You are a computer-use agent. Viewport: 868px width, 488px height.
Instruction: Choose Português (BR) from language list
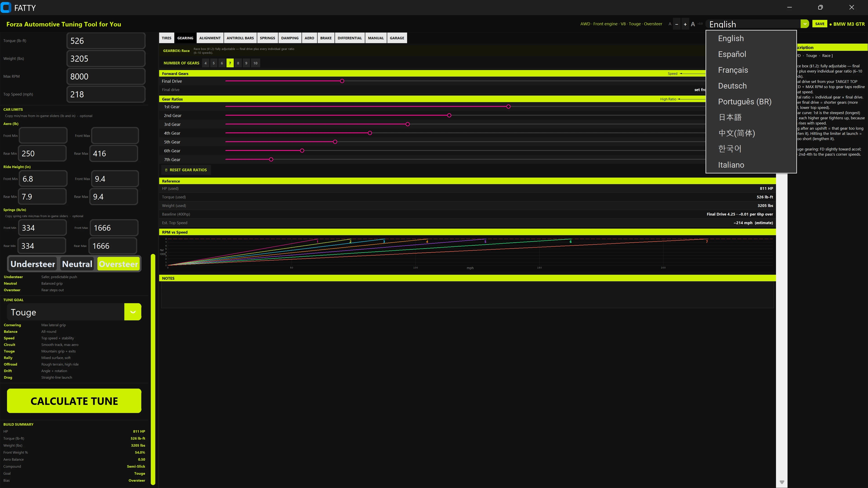click(x=751, y=102)
